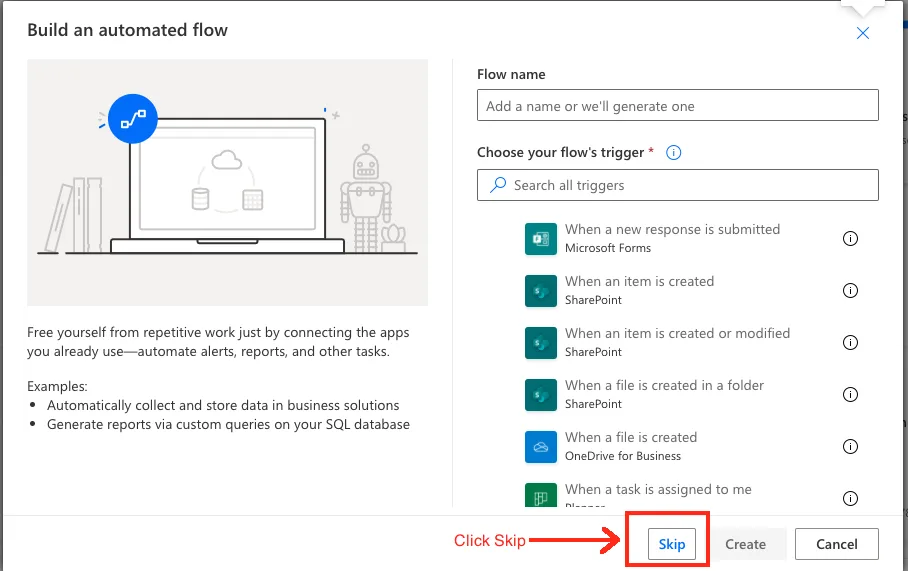Image resolution: width=908 pixels, height=571 pixels.
Task: Click the Skip button
Action: (671, 544)
